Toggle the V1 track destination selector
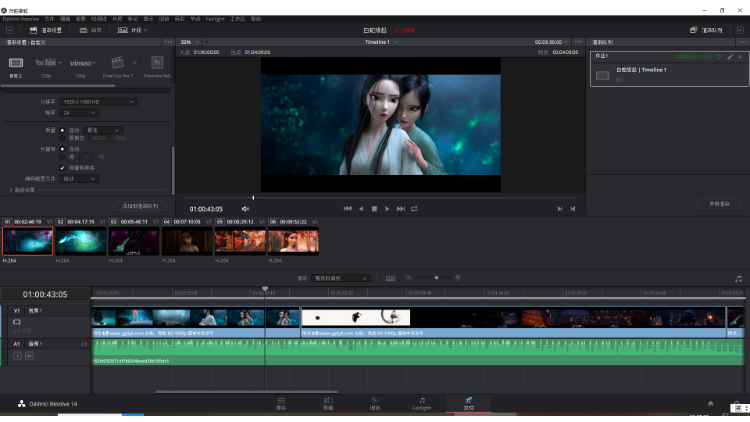Screen dimensions: 750x422 coord(17,311)
